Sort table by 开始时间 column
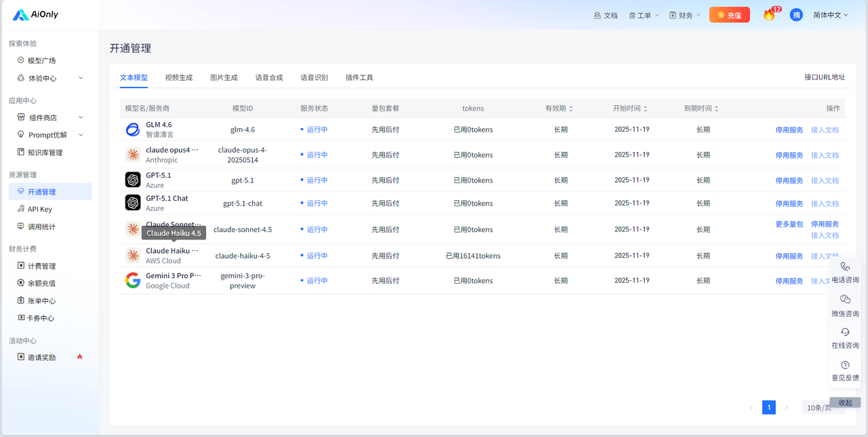This screenshot has height=437, width=868. point(630,109)
